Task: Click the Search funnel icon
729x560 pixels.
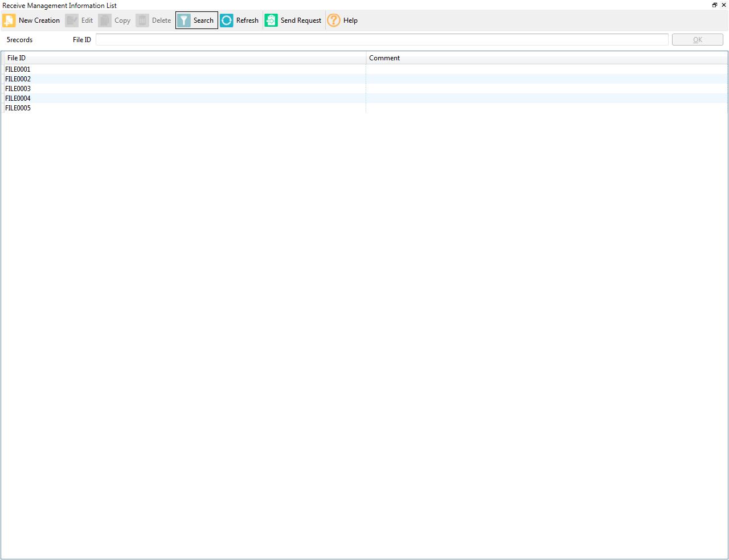Action: [x=184, y=20]
